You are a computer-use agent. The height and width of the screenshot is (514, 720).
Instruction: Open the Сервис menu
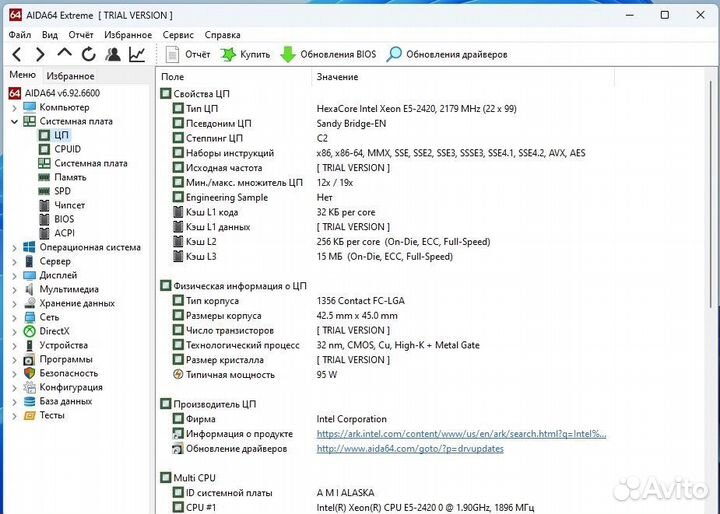[x=178, y=35]
